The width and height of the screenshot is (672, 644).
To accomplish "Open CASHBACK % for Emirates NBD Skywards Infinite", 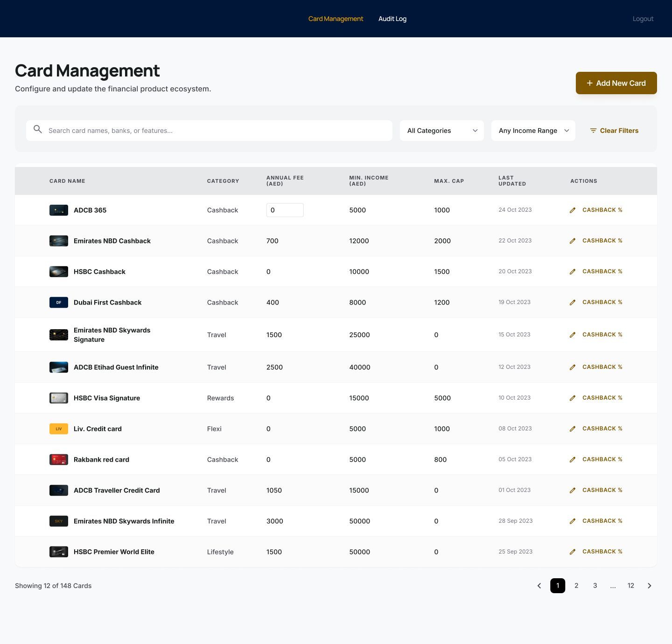I will tap(602, 521).
